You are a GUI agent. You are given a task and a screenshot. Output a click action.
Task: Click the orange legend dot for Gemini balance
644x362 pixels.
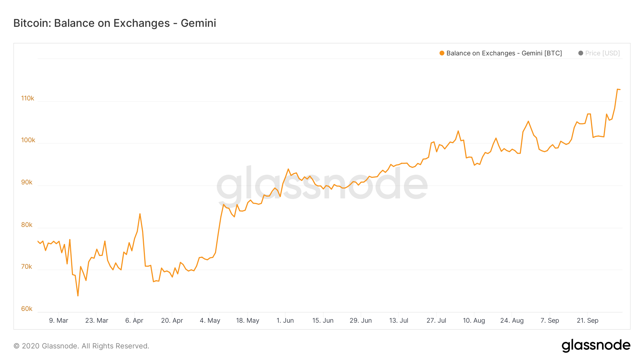(x=442, y=53)
